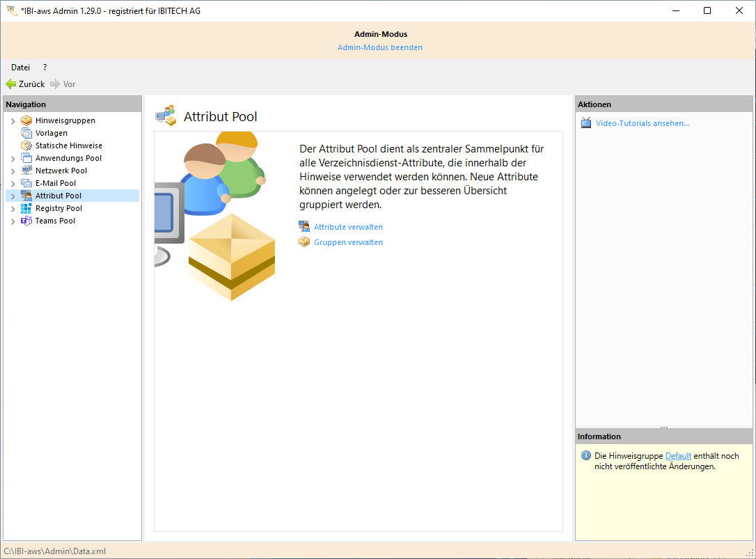The image size is (756, 559).
Task: Click the Vorlagen icon in the tree
Action: tap(26, 133)
